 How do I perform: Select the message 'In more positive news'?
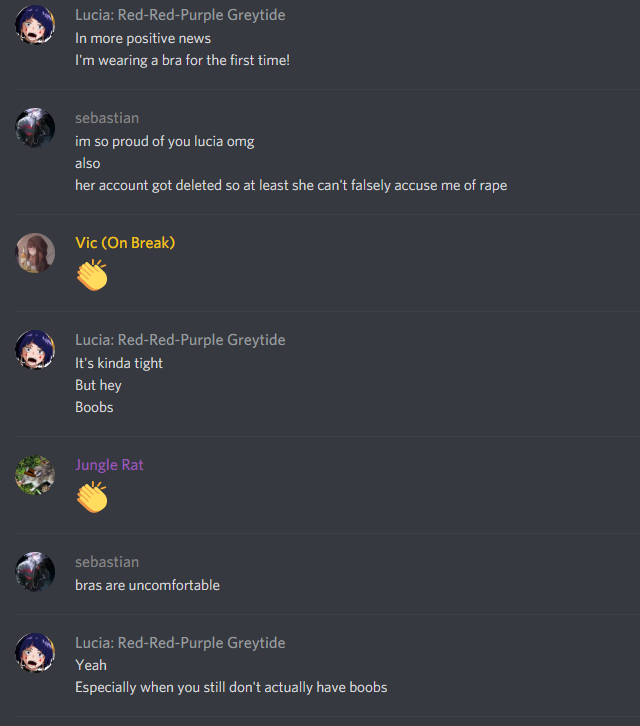(x=143, y=38)
